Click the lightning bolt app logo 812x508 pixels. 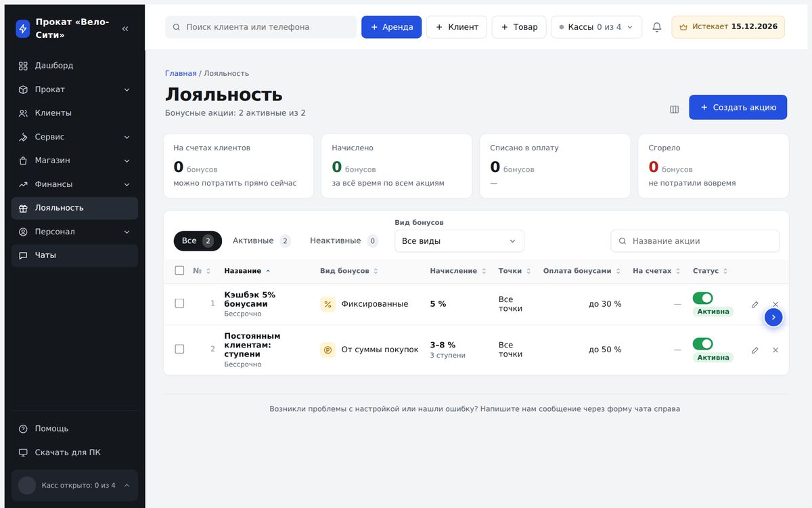pos(23,28)
